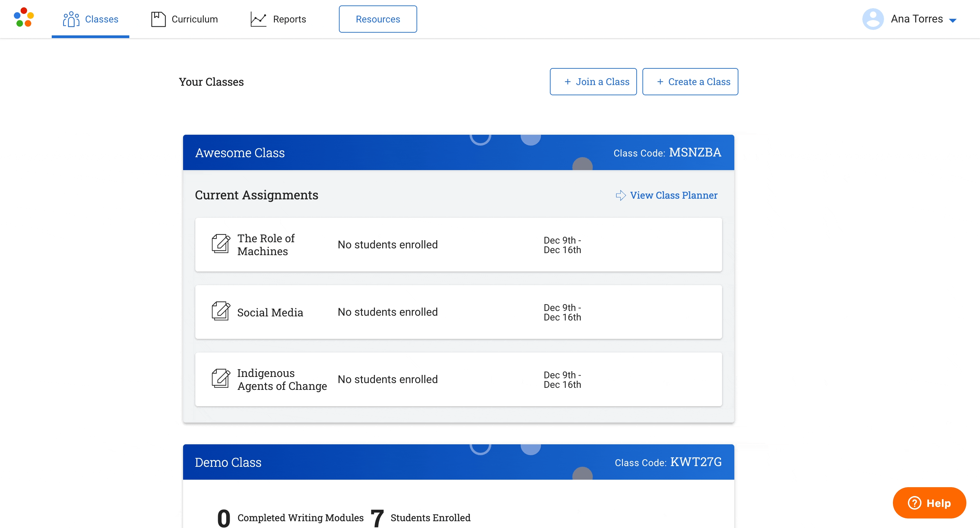The image size is (980, 528).
Task: Expand the Demo Class section
Action: (x=229, y=462)
